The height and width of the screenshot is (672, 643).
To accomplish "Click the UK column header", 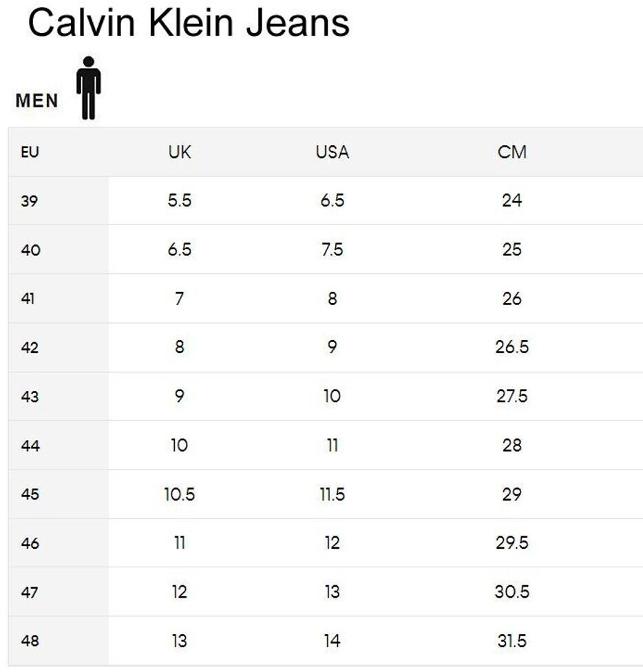I will coord(180,152).
